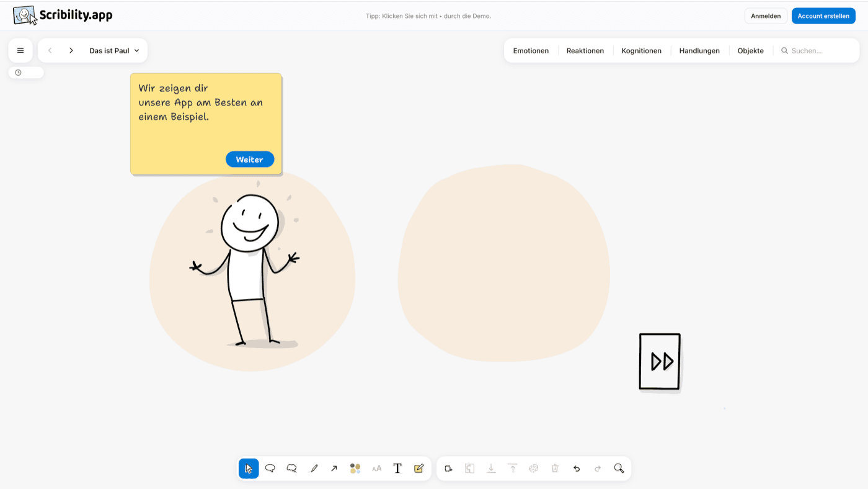This screenshot has height=489, width=868.
Task: Click the move-up arrow toolbar icon
Action: [513, 469]
